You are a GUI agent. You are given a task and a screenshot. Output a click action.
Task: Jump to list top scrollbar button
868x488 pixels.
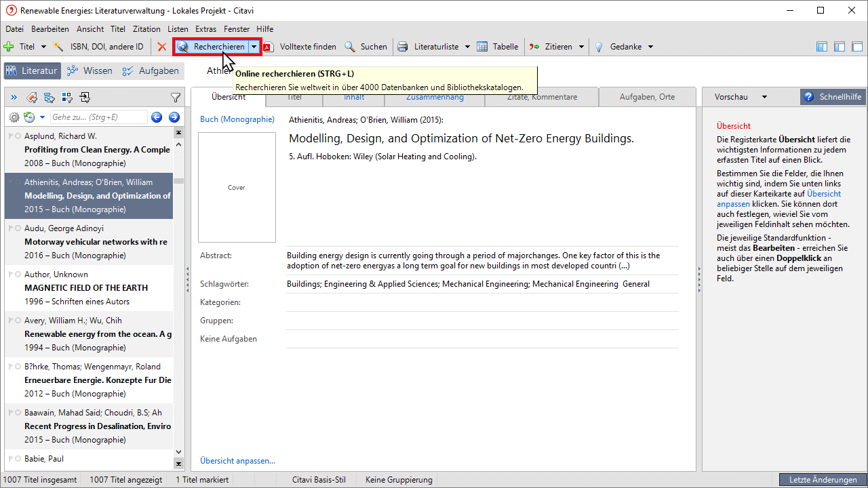pos(179,132)
